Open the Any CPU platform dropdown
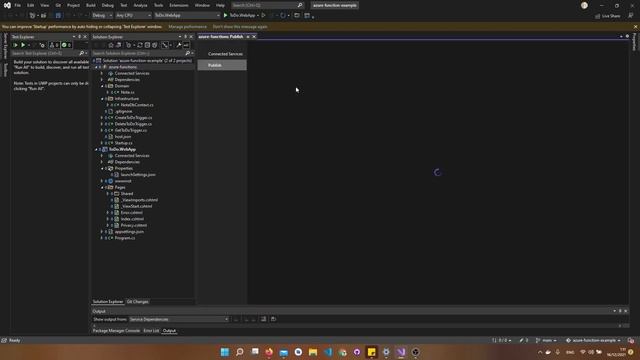Image resolution: width=640 pixels, height=360 pixels. (133, 15)
